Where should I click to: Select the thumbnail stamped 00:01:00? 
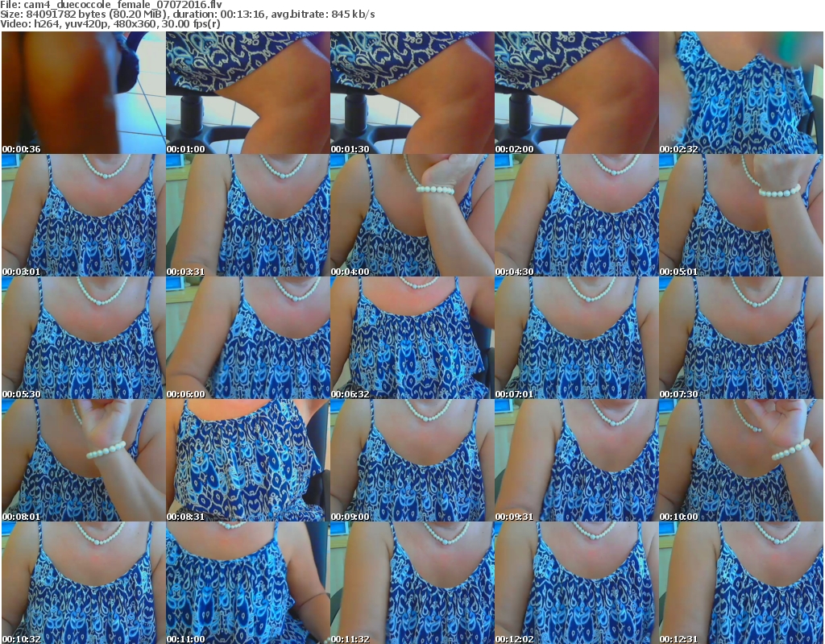(248, 93)
